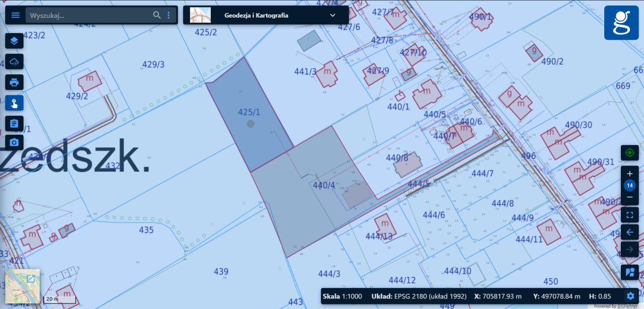Open the clipboard report tool

coord(14,123)
